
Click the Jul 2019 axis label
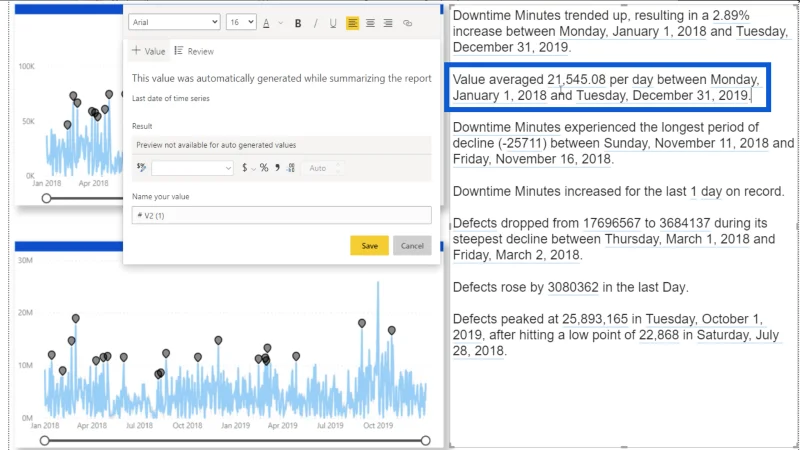(330, 425)
